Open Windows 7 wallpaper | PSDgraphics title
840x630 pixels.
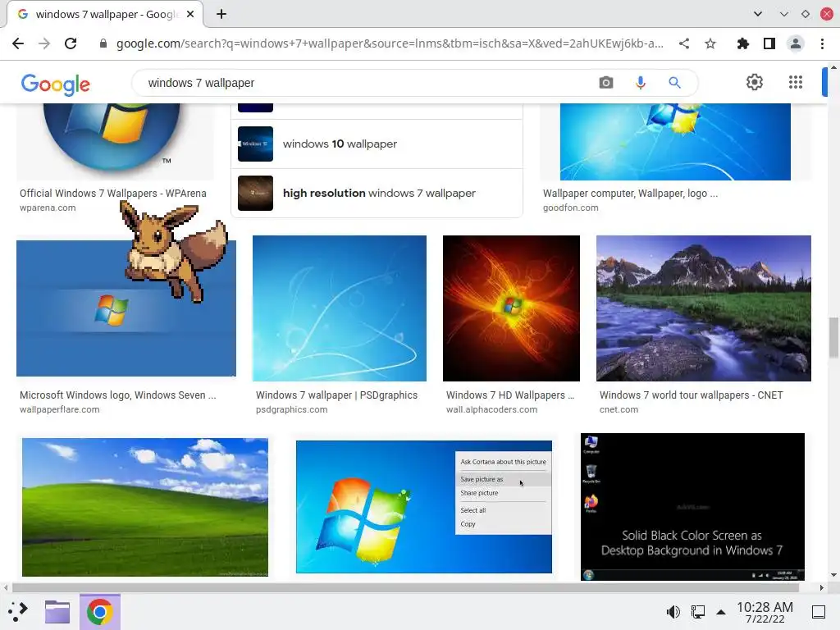pos(336,395)
